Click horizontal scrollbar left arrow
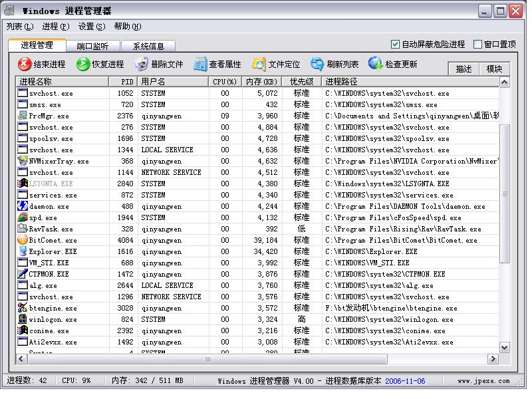This screenshot has height=399, width=532. [21, 358]
